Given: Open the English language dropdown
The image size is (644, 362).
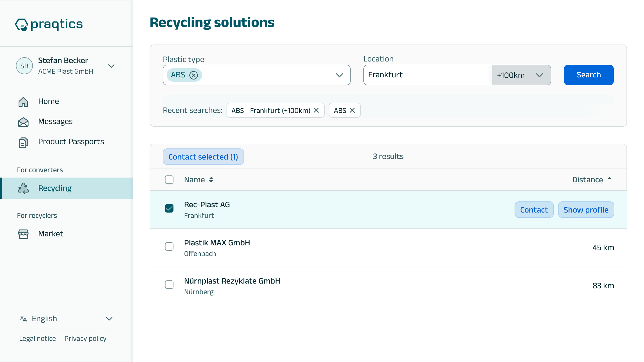Looking at the screenshot, I should (x=66, y=319).
